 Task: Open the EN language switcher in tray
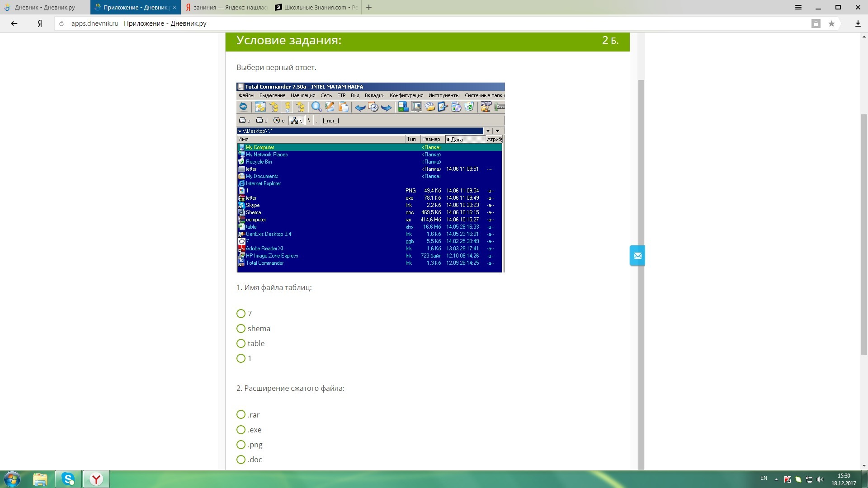764,478
